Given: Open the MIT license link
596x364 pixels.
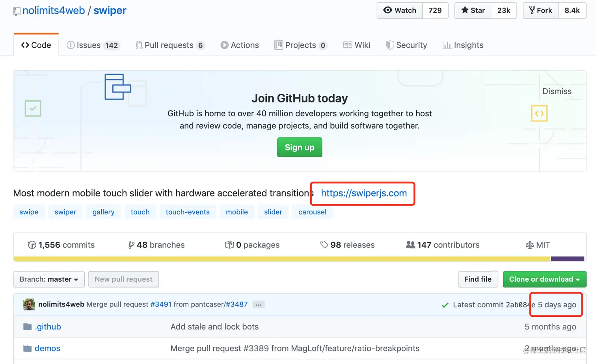Looking at the screenshot, I should point(538,245).
